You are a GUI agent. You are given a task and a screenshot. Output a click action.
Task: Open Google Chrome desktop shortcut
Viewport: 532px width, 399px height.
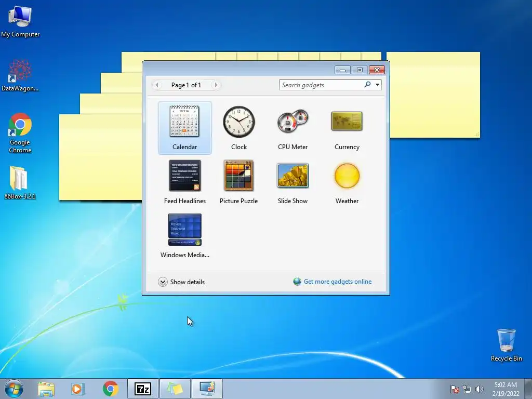tap(20, 133)
